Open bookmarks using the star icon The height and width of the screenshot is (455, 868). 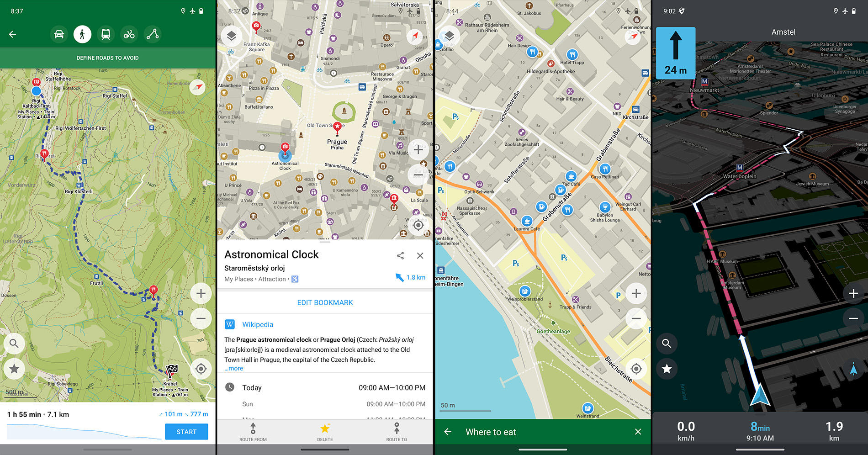[14, 369]
